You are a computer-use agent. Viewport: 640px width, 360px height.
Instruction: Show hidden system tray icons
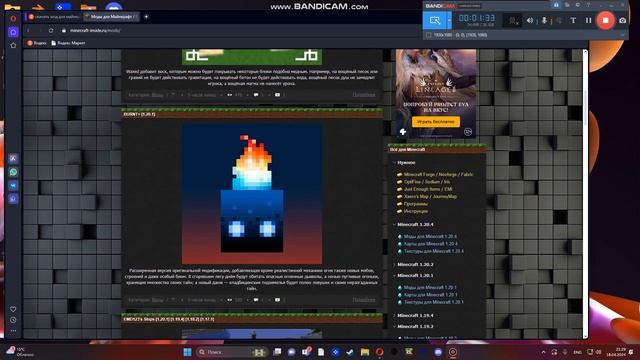(543, 352)
